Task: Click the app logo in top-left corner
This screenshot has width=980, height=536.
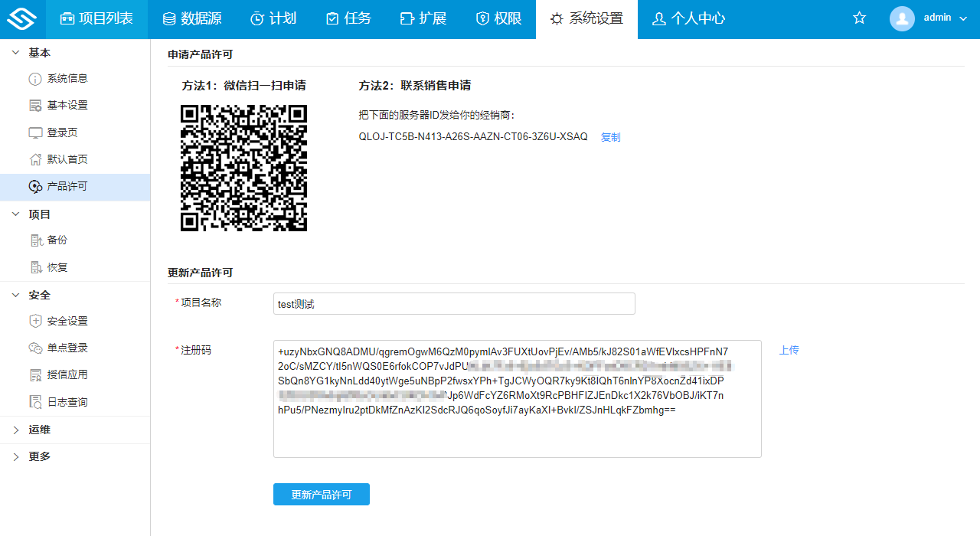Action: [x=22, y=19]
